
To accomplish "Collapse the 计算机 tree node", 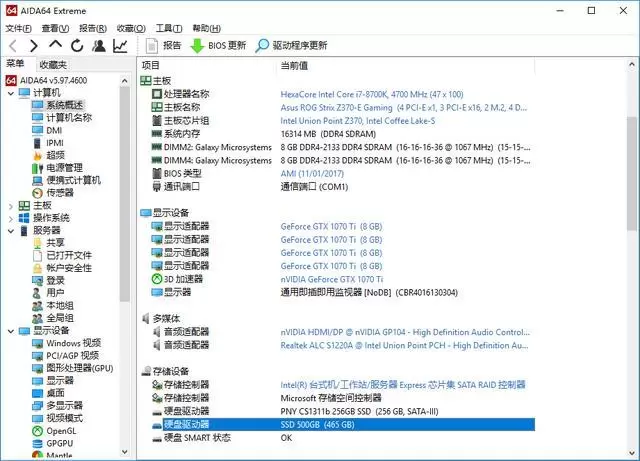I will (x=11, y=93).
